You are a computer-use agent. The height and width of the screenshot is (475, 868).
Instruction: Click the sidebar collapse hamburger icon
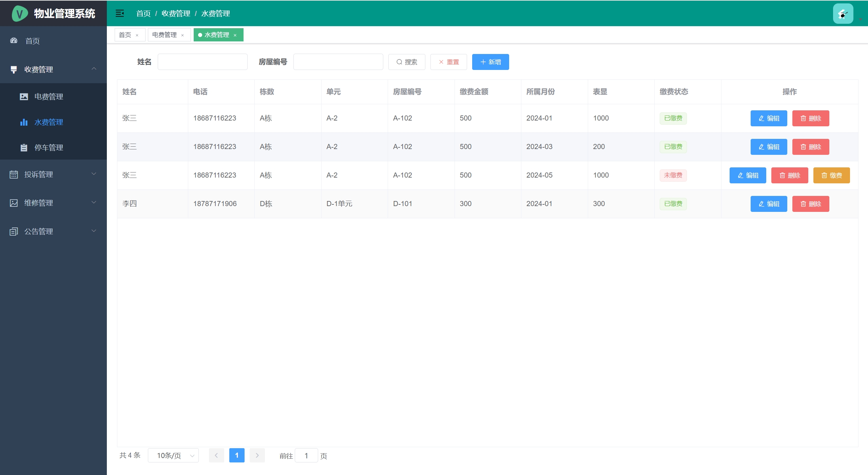[x=119, y=13]
